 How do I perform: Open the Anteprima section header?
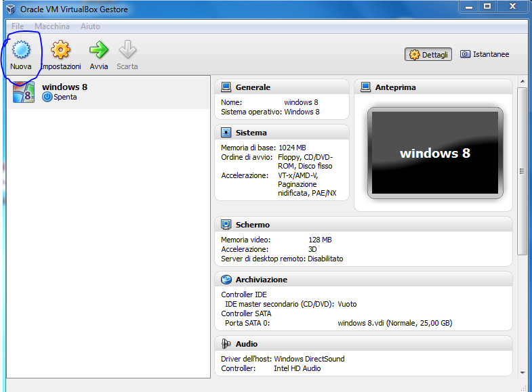click(395, 87)
